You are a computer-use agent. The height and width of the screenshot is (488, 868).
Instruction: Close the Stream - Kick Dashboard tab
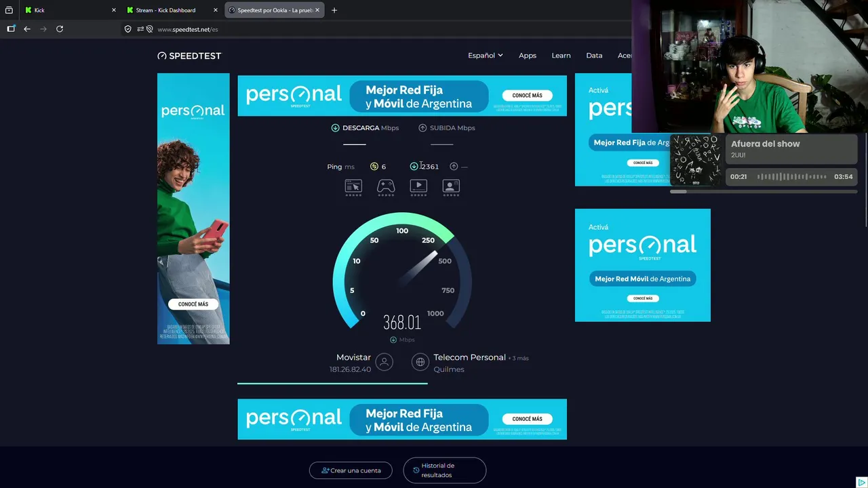coord(216,10)
